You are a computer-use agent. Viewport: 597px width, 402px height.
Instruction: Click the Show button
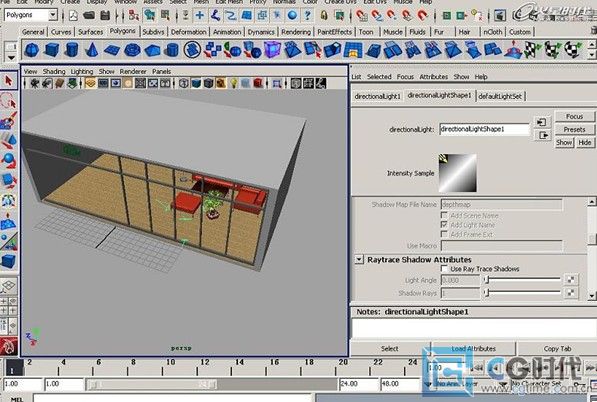pyautogui.click(x=564, y=142)
